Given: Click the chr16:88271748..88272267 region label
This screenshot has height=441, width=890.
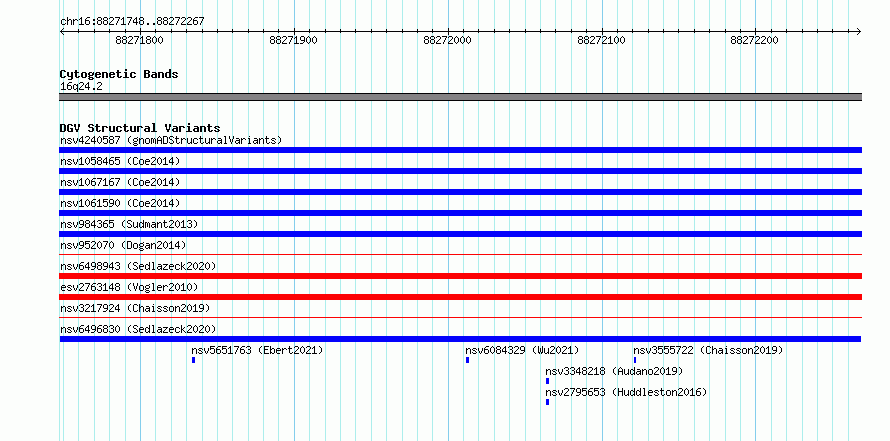Looking at the screenshot, I should tap(132, 22).
